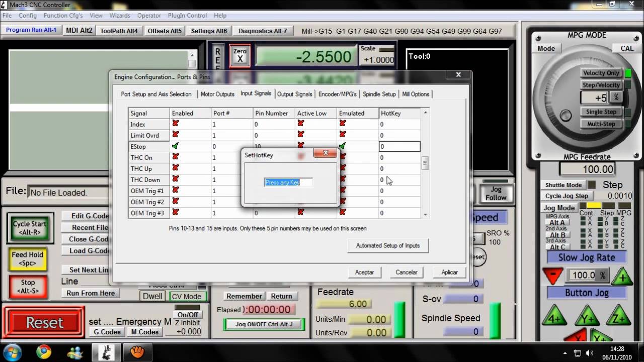Screen dimensions: 644x362
Task: Click the Zero X button
Action: [240, 55]
